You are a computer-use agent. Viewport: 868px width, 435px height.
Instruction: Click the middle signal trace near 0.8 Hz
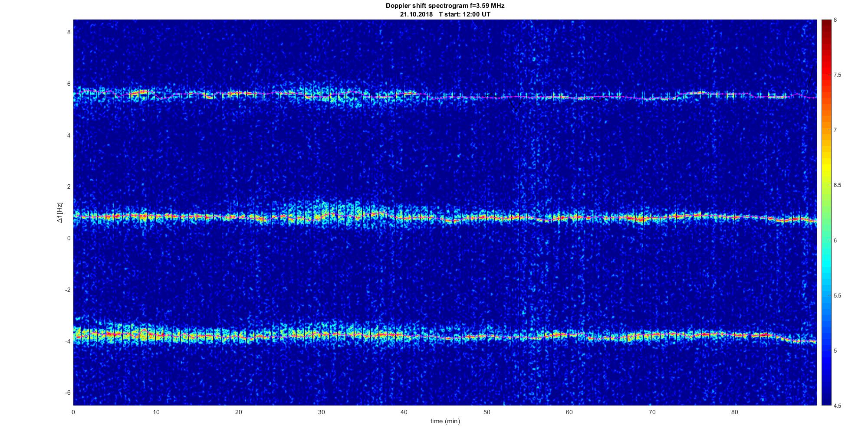click(445, 217)
